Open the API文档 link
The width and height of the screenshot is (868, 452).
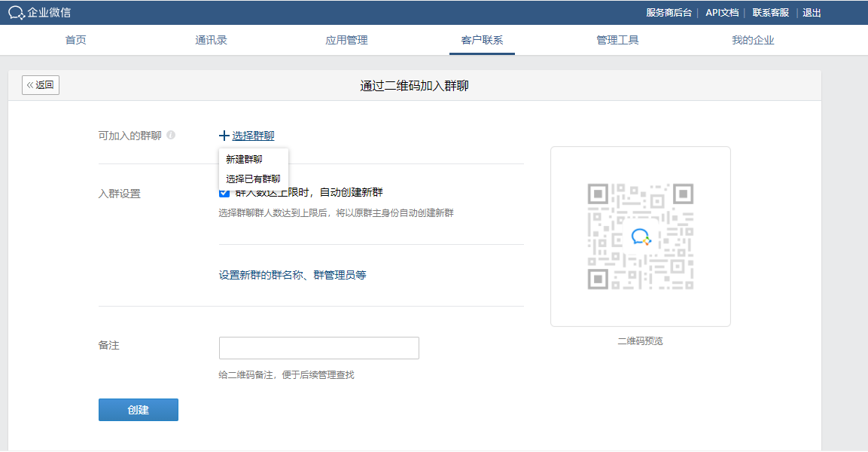click(722, 12)
